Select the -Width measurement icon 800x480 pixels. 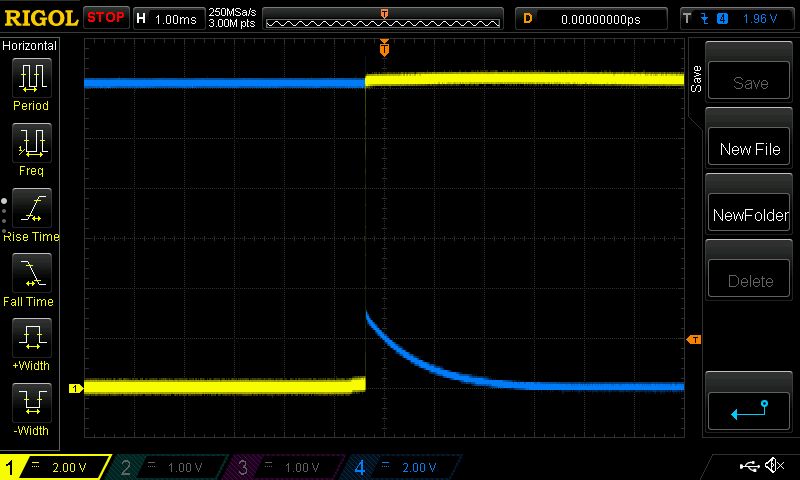pos(32,402)
